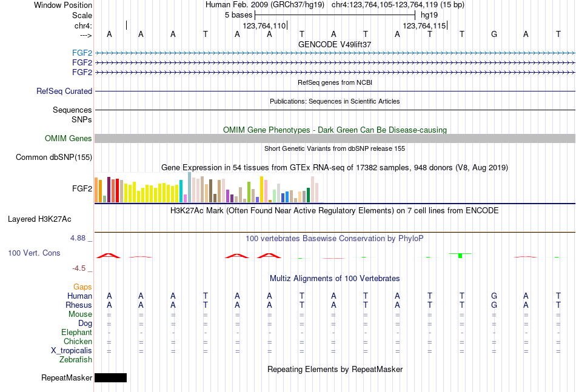Click the light blue FGF2 transcript arrow line
Screen dimensions: 576x392
click(x=335, y=53)
